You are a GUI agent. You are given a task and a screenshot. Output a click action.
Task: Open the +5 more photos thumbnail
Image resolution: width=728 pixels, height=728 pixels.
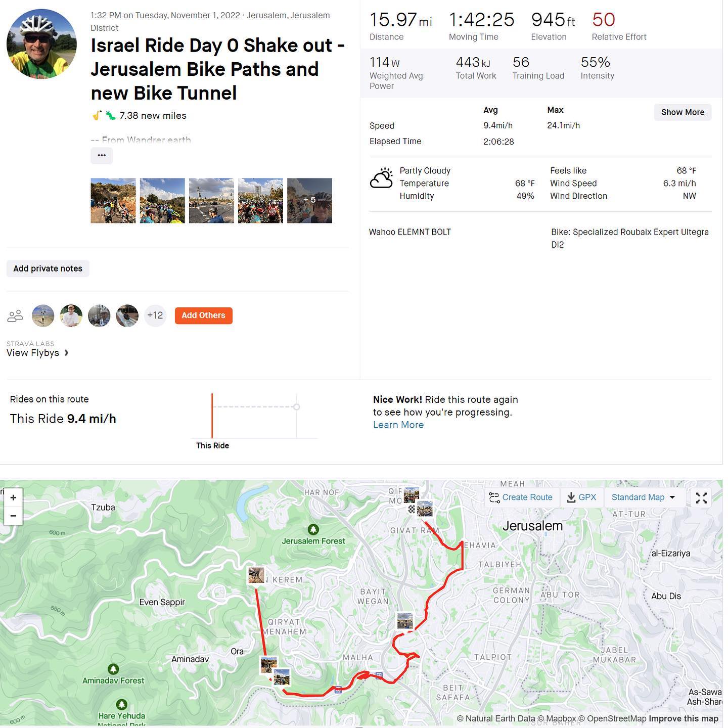(309, 201)
